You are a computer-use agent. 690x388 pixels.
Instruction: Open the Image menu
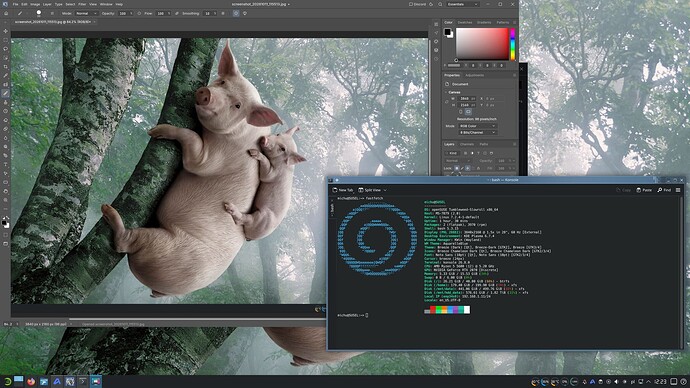[35, 4]
